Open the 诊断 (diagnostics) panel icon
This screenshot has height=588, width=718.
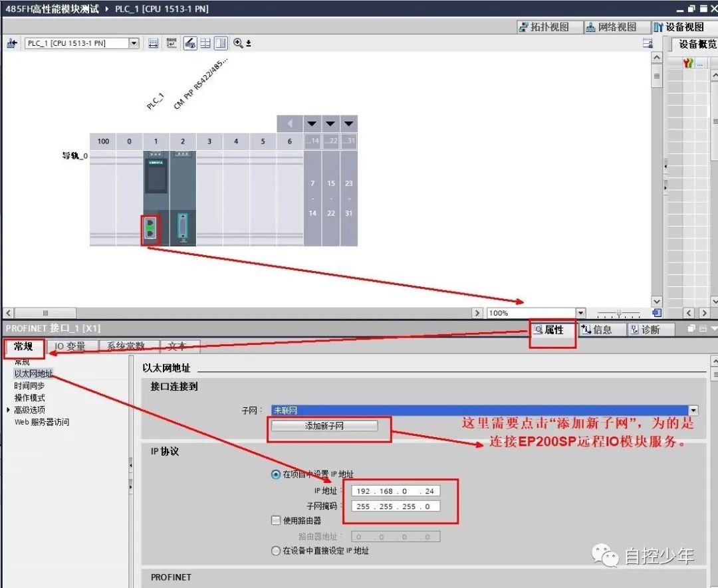(x=650, y=329)
